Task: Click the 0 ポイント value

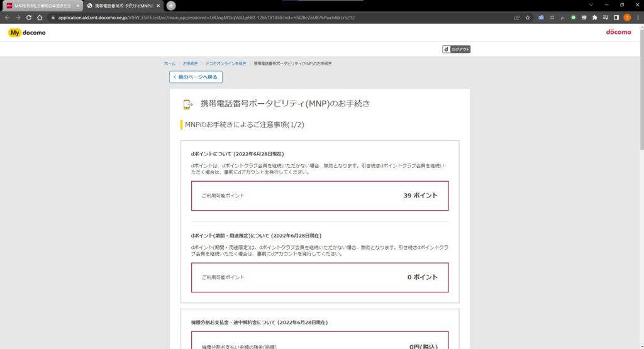Action: (422, 277)
